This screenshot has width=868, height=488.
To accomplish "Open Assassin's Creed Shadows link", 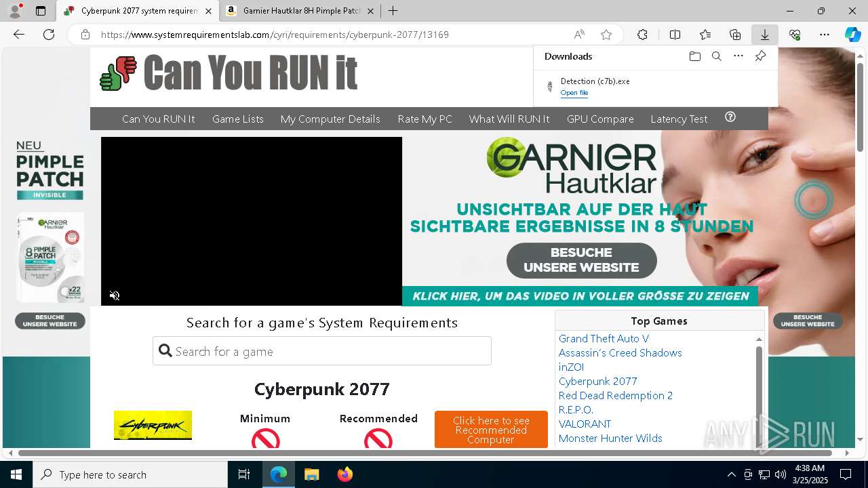I will coord(620,352).
